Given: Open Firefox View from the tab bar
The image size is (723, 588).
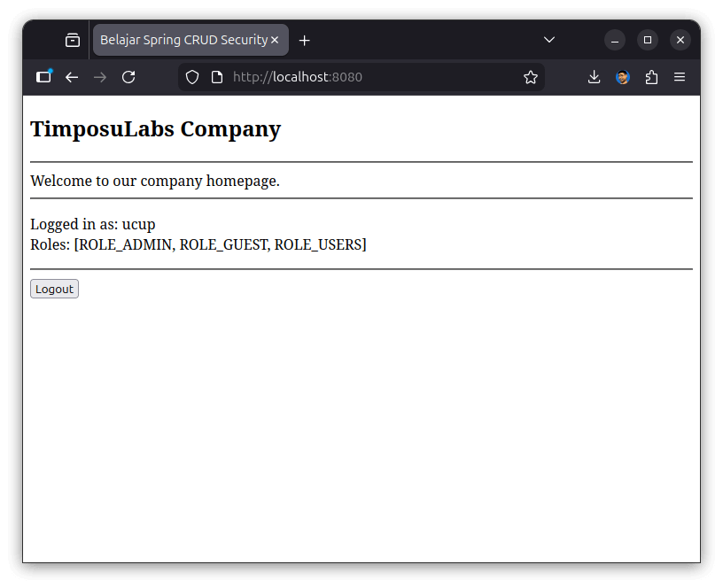Looking at the screenshot, I should (73, 40).
